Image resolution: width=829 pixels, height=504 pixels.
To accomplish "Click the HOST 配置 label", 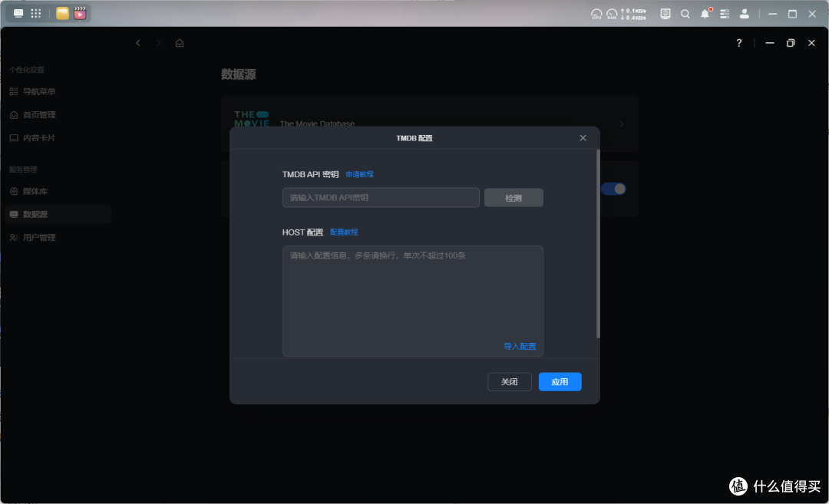I will point(302,232).
